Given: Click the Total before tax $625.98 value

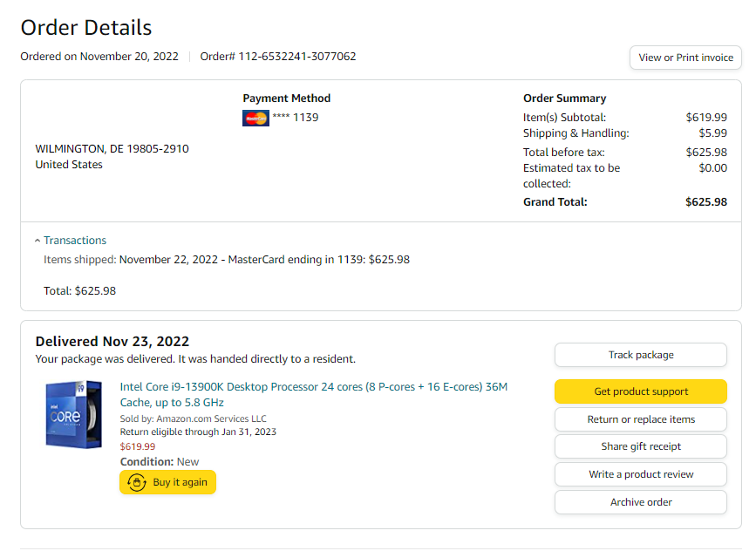Looking at the screenshot, I should 705,153.
